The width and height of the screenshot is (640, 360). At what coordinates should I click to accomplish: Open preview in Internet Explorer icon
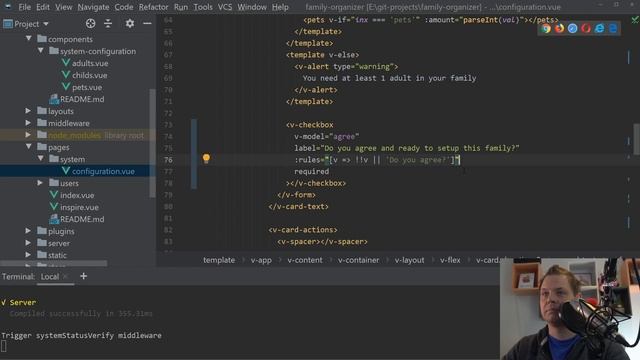click(x=600, y=28)
